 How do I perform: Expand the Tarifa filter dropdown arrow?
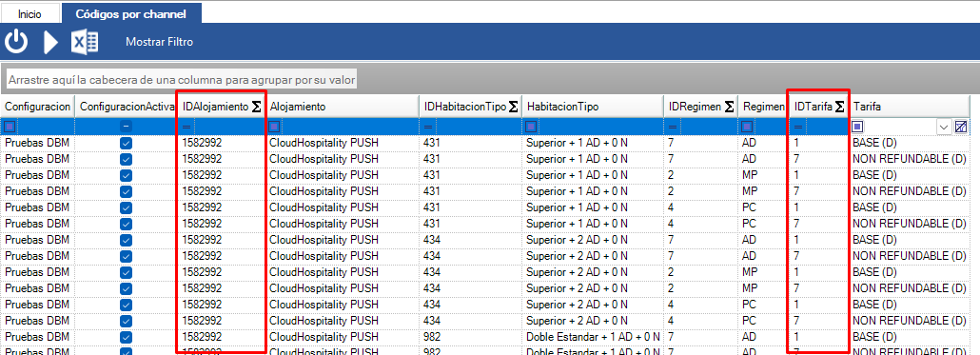click(943, 127)
